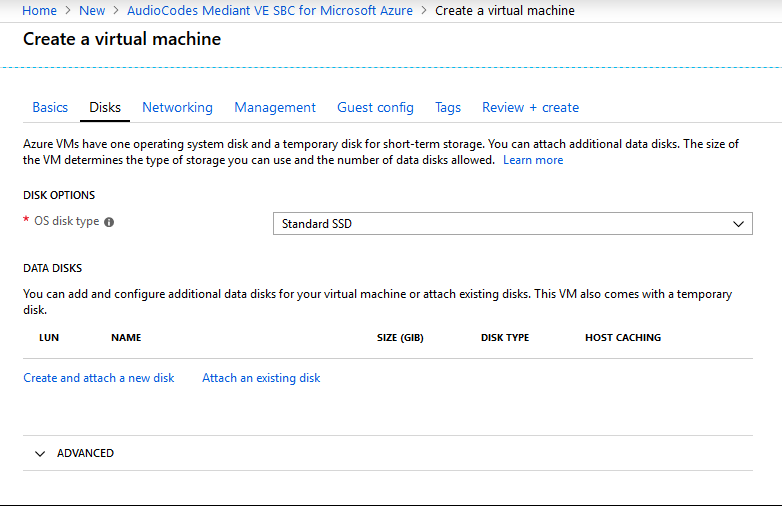Click the New breadcrumb link
The width and height of the screenshot is (782, 506).
point(92,10)
